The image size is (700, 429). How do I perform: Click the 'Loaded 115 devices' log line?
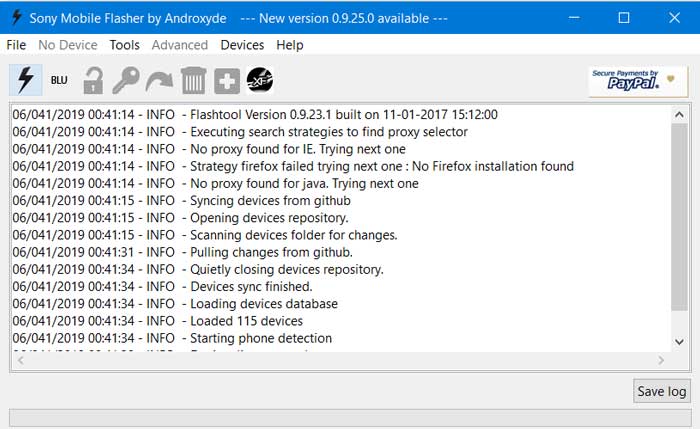(x=157, y=321)
